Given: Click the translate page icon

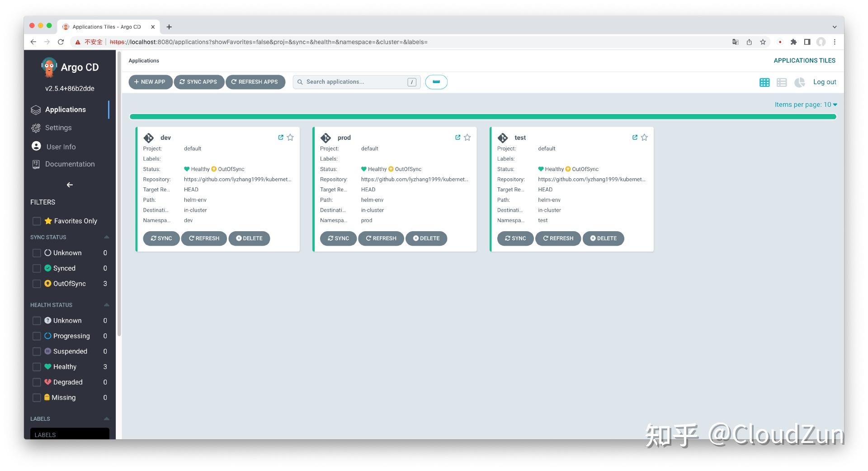Looking at the screenshot, I should click(x=736, y=42).
